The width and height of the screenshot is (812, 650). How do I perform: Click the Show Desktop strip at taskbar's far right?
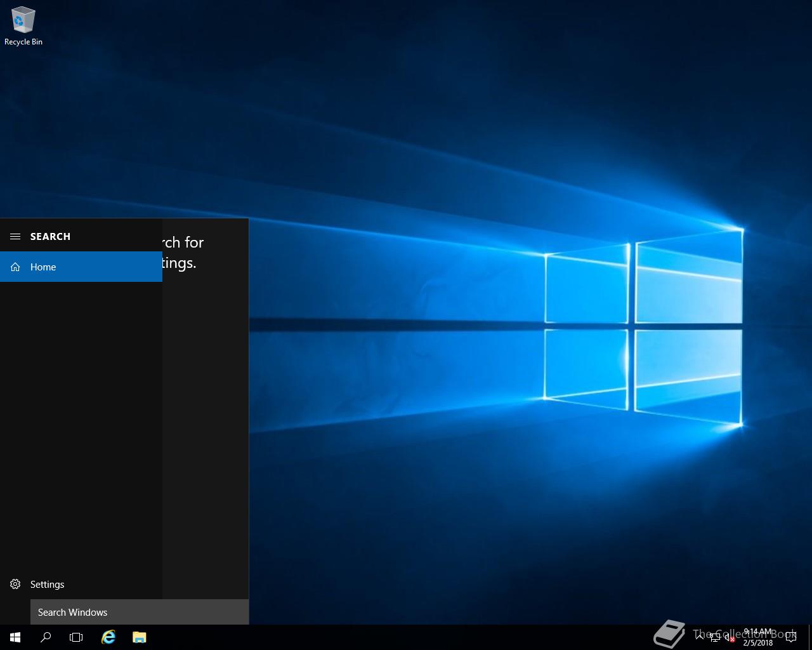click(810, 637)
